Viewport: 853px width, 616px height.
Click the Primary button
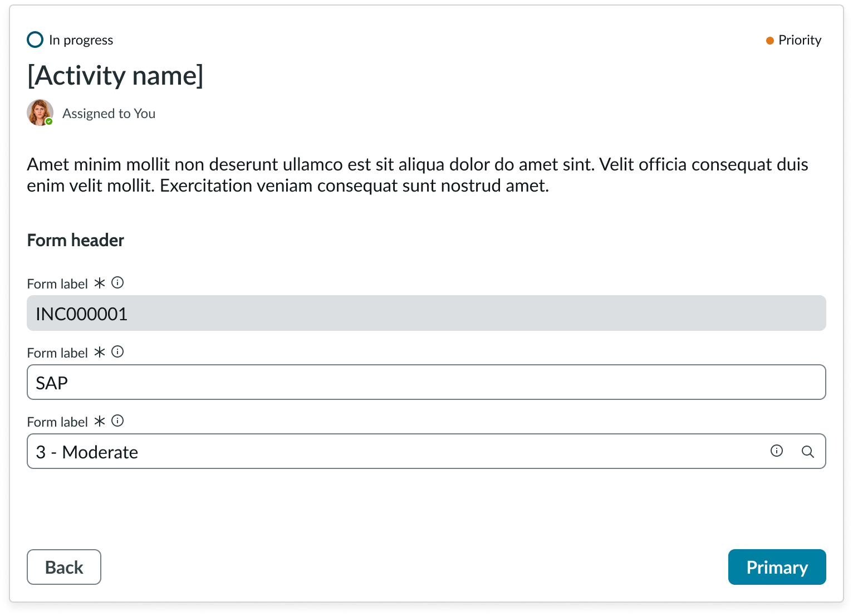click(x=777, y=567)
